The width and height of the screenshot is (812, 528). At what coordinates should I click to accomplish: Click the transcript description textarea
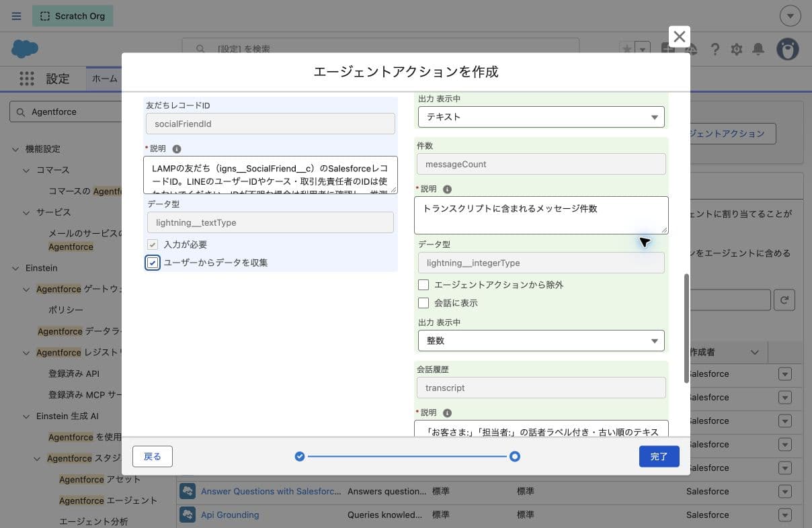541,428
